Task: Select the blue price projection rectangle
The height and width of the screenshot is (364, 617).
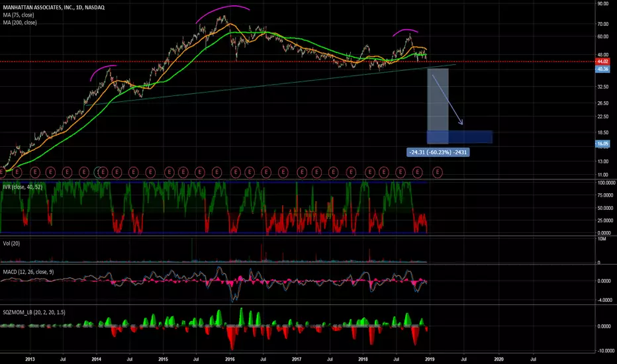Action: tap(459, 137)
